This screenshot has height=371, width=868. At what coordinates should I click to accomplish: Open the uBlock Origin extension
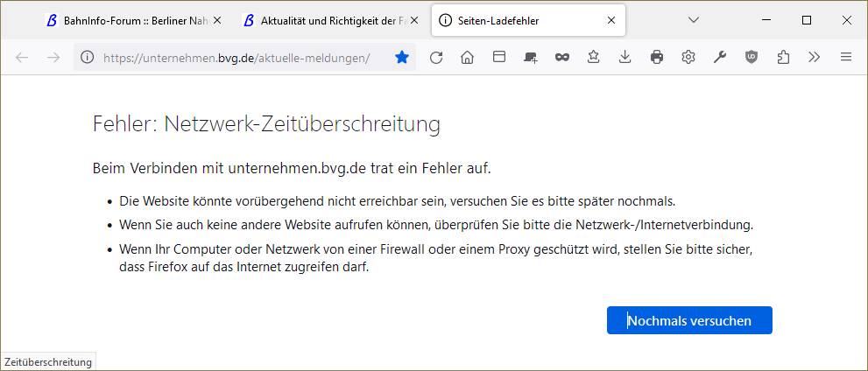[x=752, y=57]
